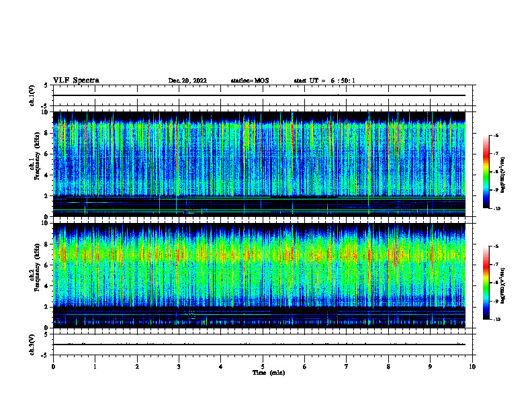This screenshot has height=411, width=532.
Task: Click the time axis tick label "6"
Action: click(305, 367)
